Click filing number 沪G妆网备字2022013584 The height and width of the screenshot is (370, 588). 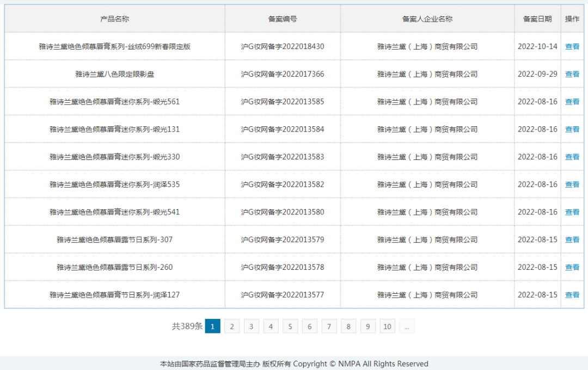point(283,129)
